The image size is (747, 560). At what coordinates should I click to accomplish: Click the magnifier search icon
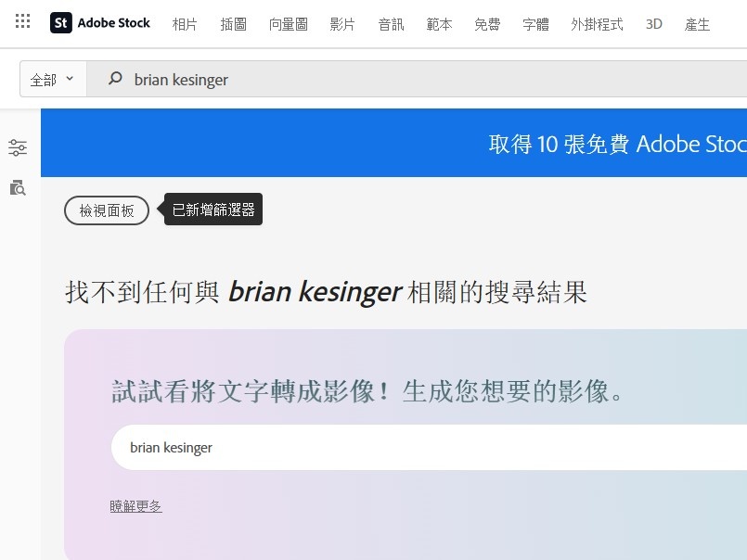[x=115, y=79]
